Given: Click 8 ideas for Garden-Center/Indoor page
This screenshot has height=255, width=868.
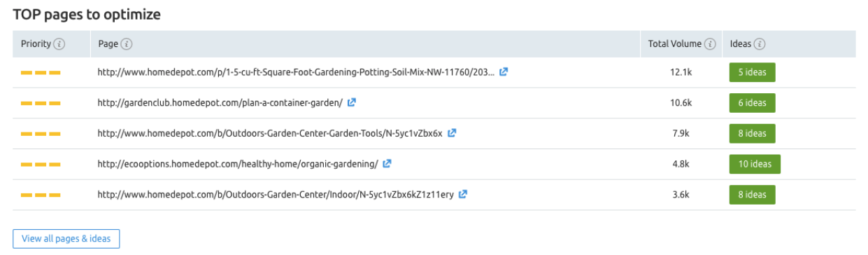Looking at the screenshot, I should coord(752,195).
